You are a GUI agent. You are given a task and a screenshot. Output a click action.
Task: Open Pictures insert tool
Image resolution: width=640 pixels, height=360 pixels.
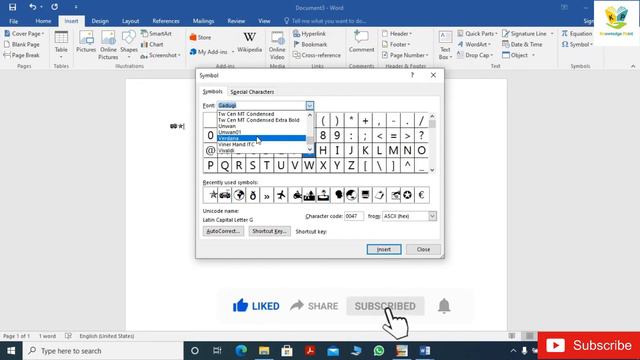(86, 42)
